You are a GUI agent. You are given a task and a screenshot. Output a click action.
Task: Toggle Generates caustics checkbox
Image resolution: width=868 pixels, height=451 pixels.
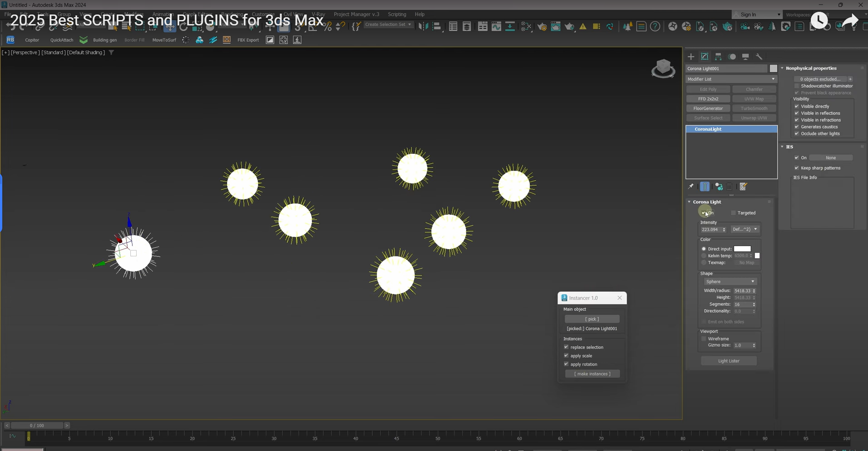pos(797,127)
